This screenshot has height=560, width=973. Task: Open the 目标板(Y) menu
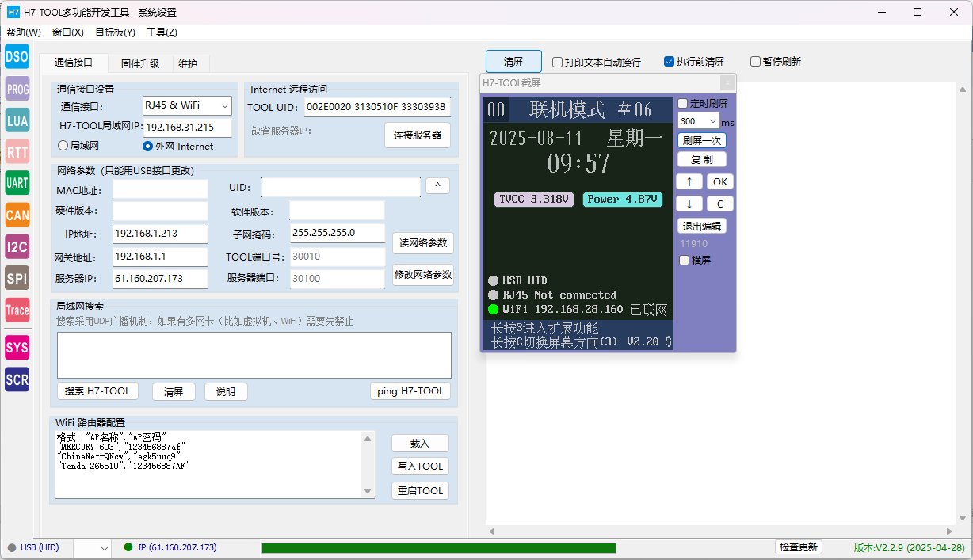[x=115, y=32]
